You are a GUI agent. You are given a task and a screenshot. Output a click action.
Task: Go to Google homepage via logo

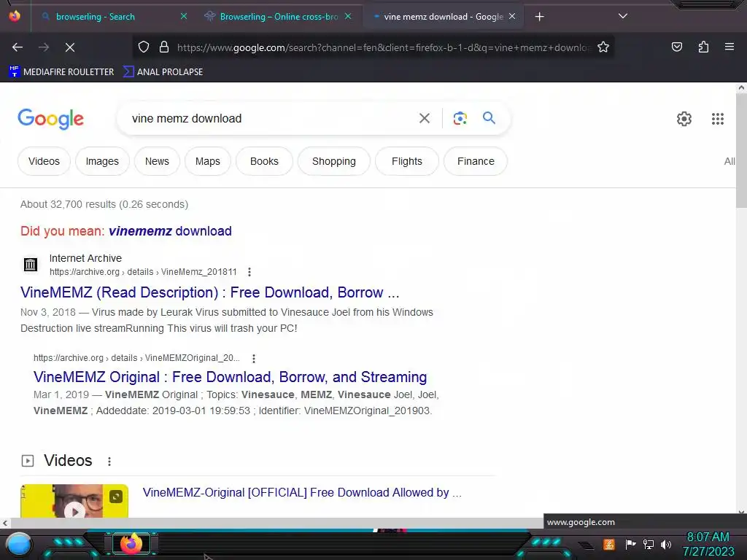tap(50, 119)
